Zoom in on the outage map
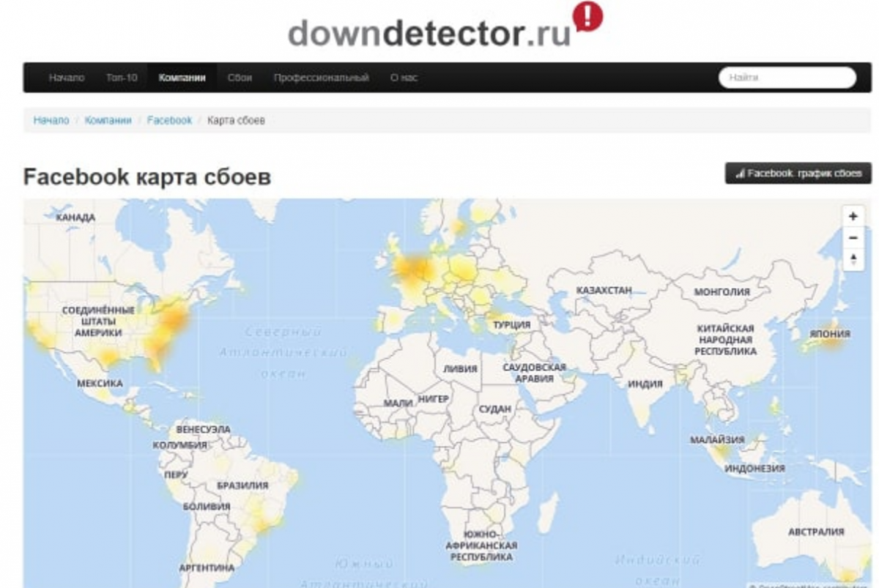 [853, 217]
